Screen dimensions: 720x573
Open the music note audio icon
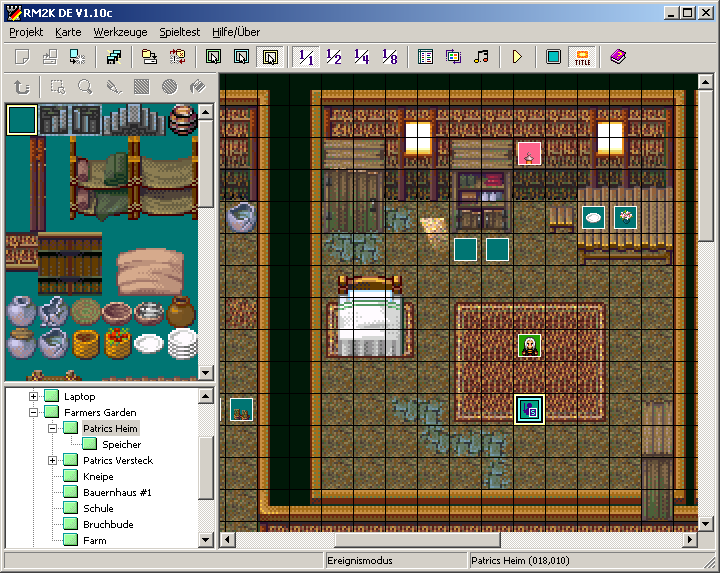(481, 57)
